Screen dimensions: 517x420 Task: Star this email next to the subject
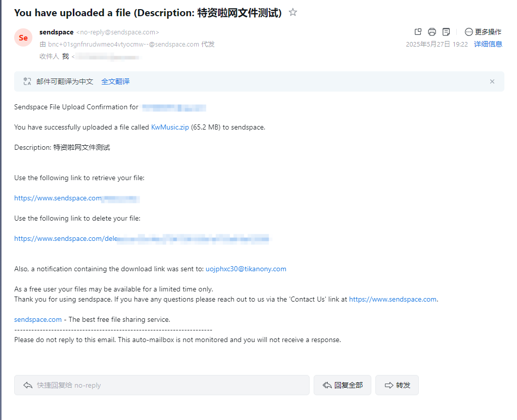293,13
